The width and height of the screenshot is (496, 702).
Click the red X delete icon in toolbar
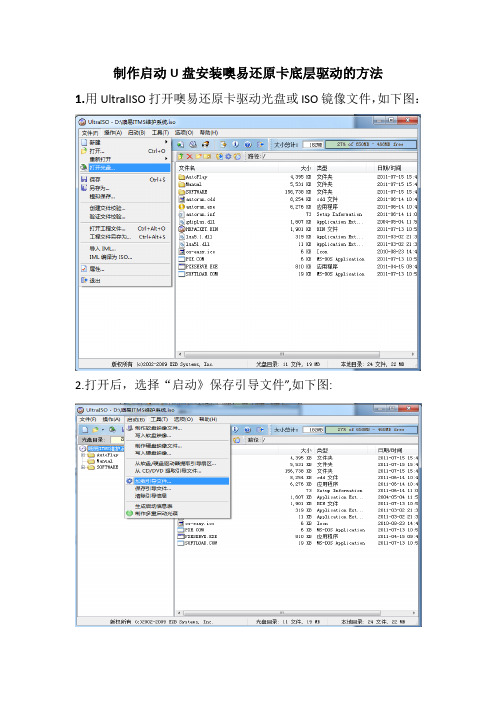[189, 156]
